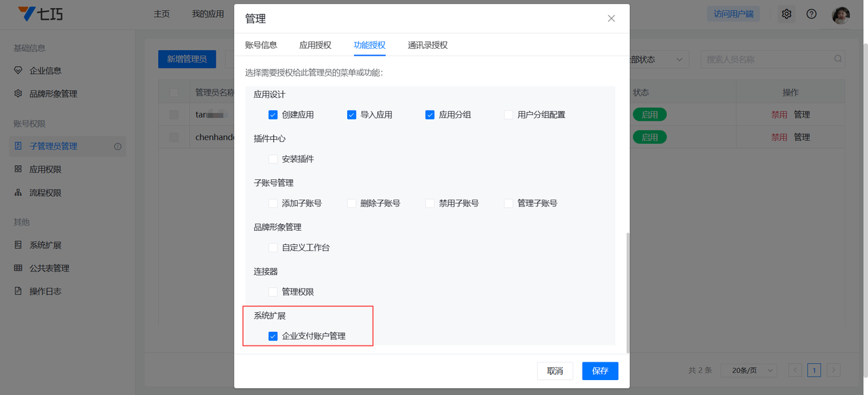Screen dimensions: 868x395
Task: Click the settings gear icon in header
Action: (x=787, y=14)
